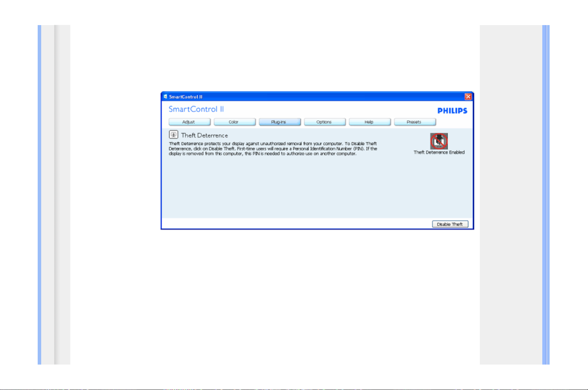The height and width of the screenshot is (390, 588).
Task: Click the Theft Deterrence description paragraph
Action: (x=272, y=149)
